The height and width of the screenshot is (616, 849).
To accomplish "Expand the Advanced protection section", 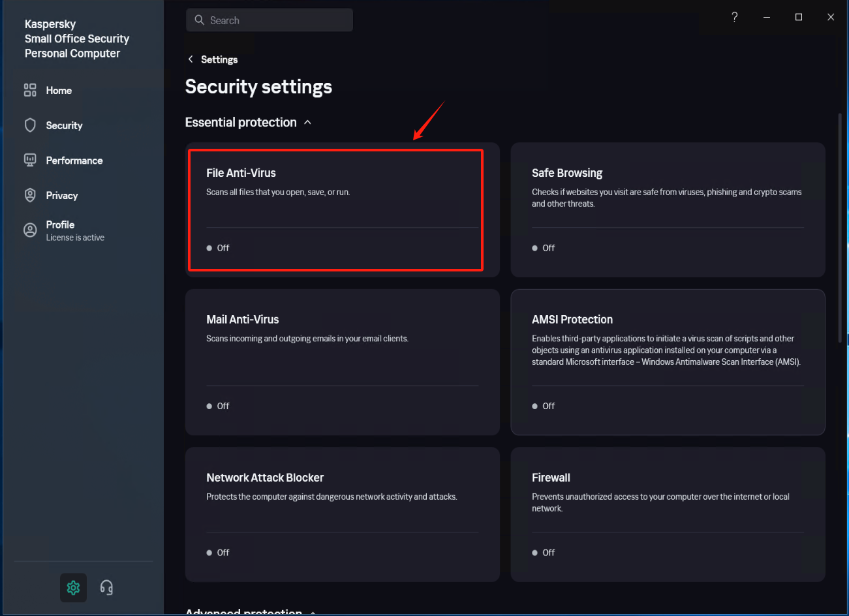I will coord(313,612).
